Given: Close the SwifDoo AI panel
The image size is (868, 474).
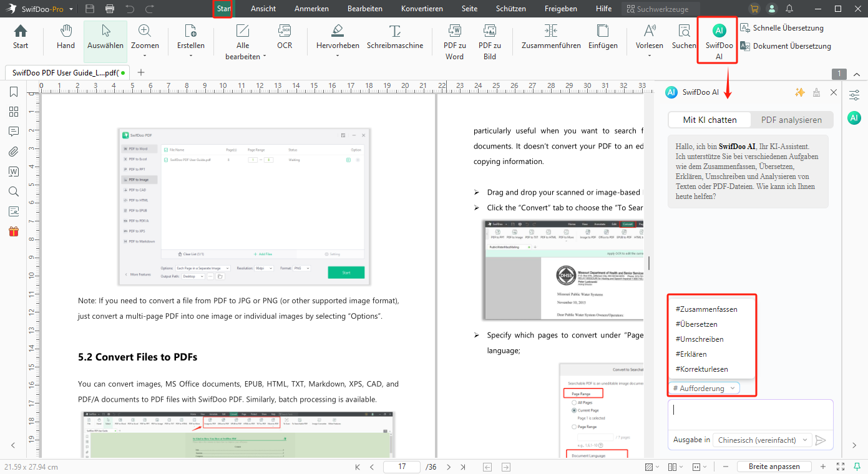Looking at the screenshot, I should click(x=834, y=92).
